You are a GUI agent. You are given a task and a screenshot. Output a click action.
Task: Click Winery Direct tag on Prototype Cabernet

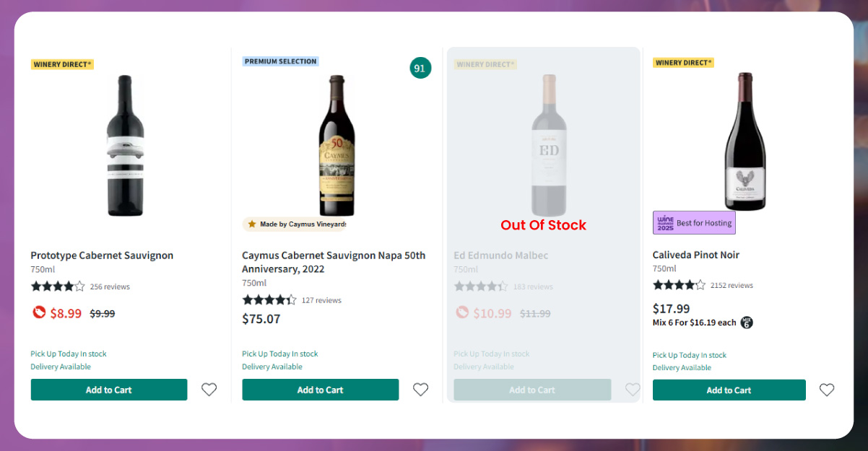tap(62, 64)
